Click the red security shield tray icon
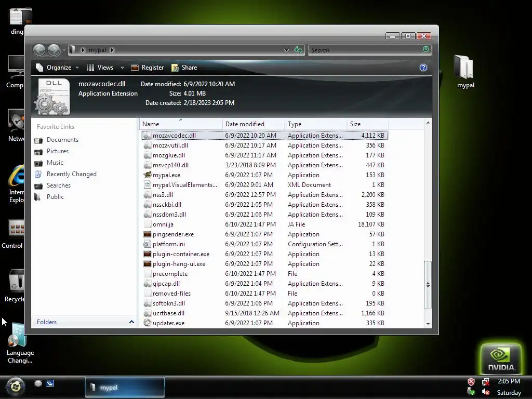The height and width of the screenshot is (399, 532). click(x=471, y=382)
